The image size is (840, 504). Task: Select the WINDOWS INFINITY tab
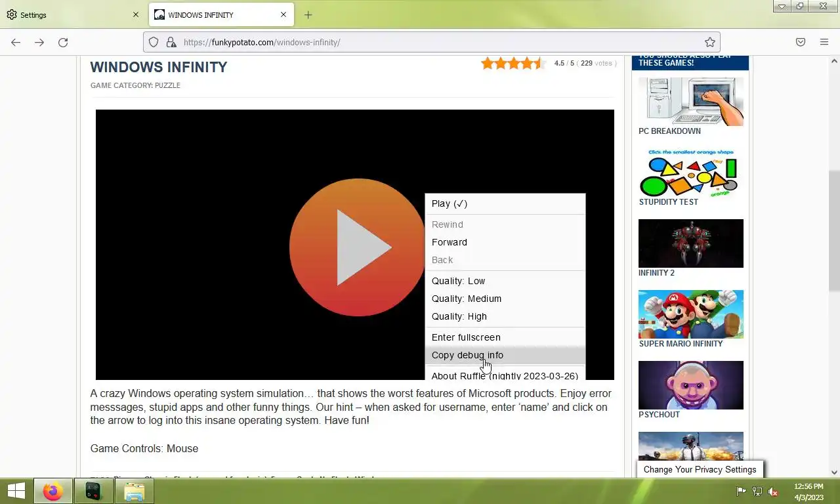point(221,14)
